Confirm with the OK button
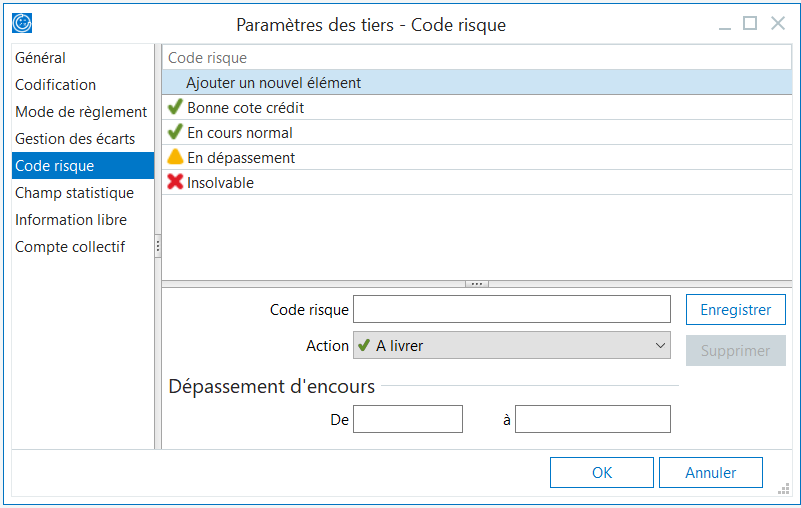Viewport: 801px width, 508px height. coord(601,472)
